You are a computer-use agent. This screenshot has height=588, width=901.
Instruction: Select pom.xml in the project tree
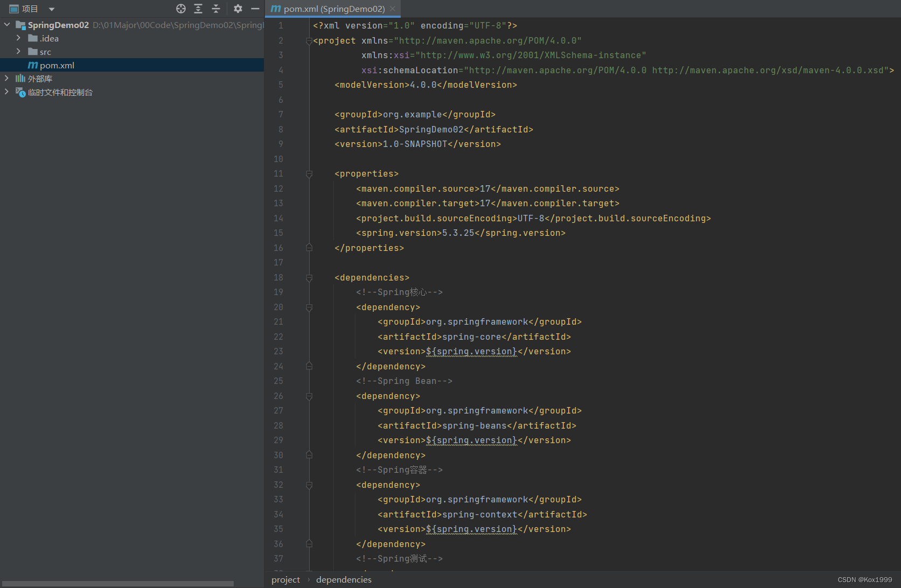click(x=132, y=65)
